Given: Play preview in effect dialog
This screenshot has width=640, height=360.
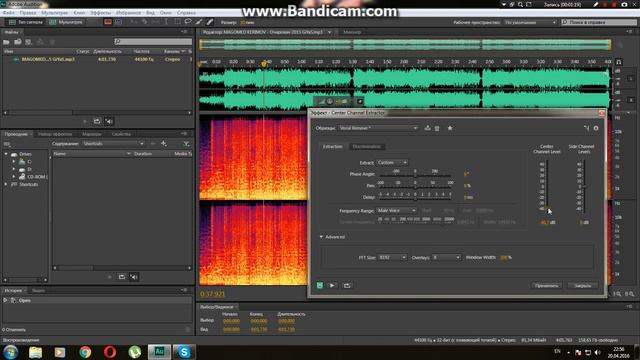Looking at the screenshot, I should tap(332, 285).
